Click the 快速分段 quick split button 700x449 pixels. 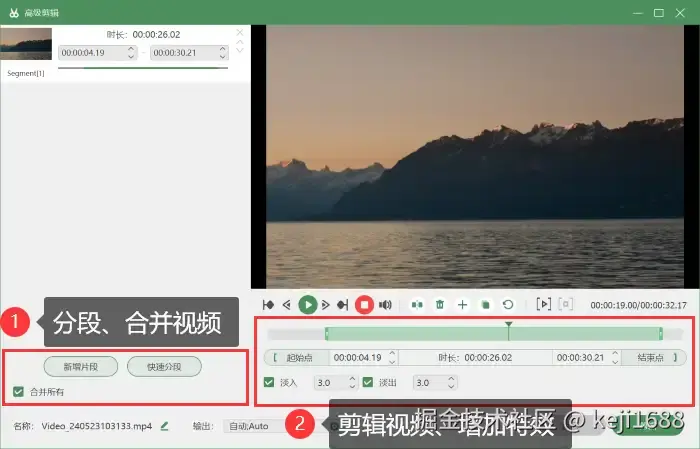164,367
